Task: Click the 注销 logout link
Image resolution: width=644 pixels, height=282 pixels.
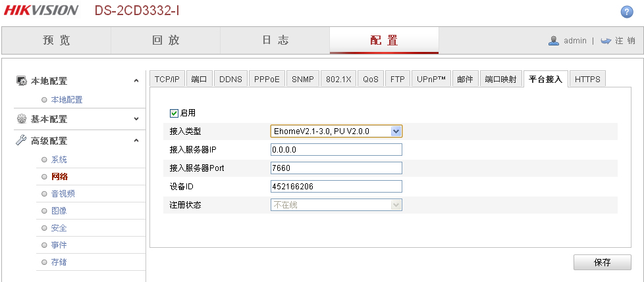Action: [625, 41]
